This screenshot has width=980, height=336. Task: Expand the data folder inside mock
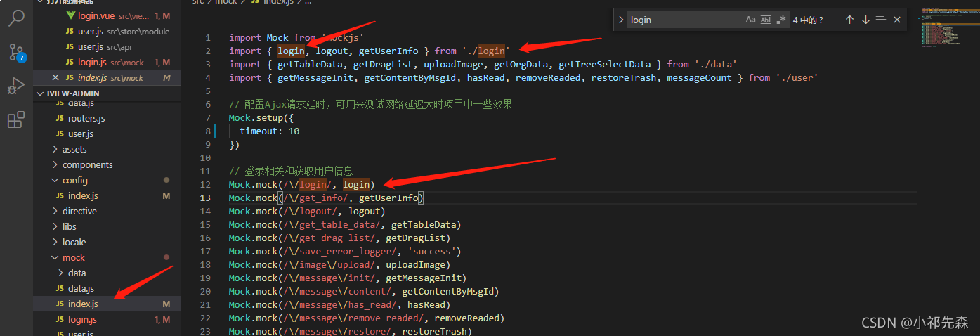point(107,273)
